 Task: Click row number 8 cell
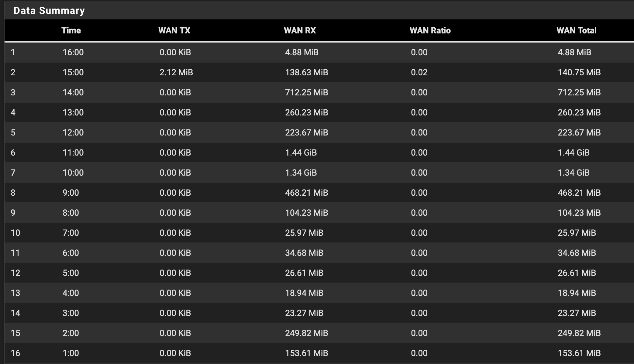pyautogui.click(x=13, y=193)
